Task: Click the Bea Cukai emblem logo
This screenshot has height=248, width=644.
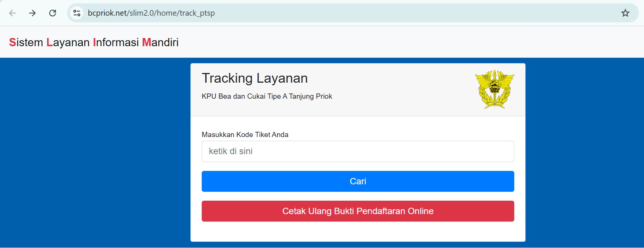Action: (x=494, y=89)
